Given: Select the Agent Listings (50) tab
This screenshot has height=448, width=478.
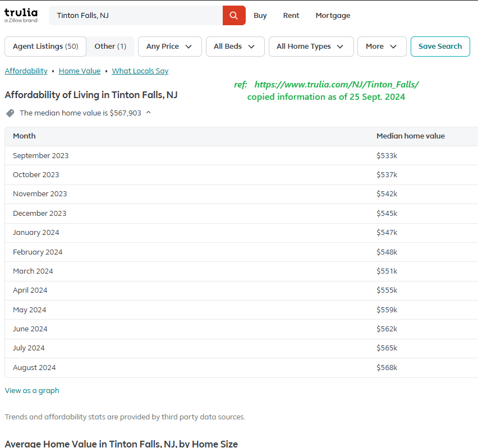Looking at the screenshot, I should pyautogui.click(x=45, y=47).
